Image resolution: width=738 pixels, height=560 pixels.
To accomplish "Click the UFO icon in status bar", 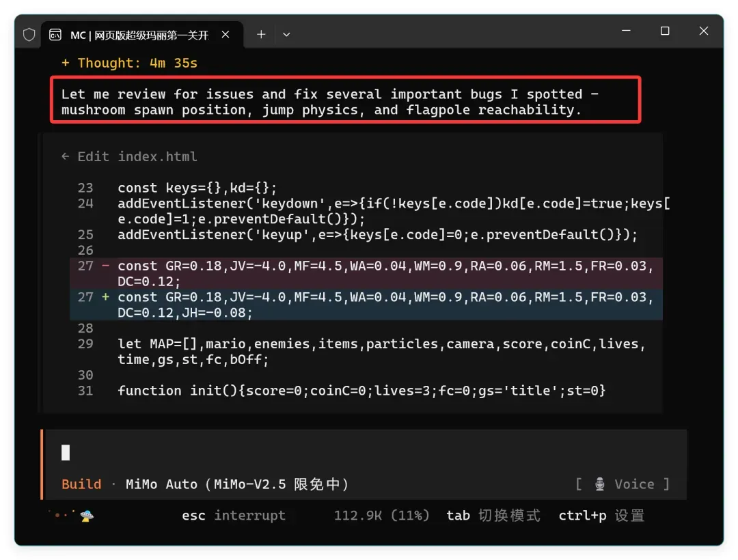I will coord(87,516).
